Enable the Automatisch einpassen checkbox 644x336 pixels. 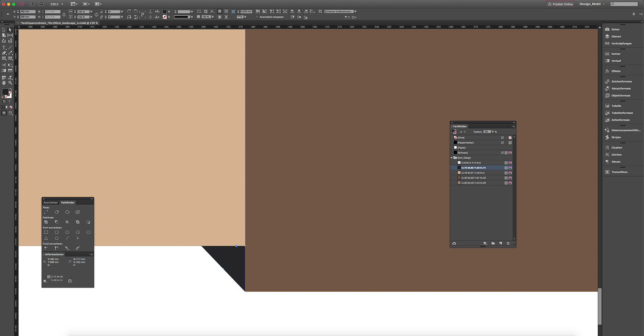tap(256, 17)
